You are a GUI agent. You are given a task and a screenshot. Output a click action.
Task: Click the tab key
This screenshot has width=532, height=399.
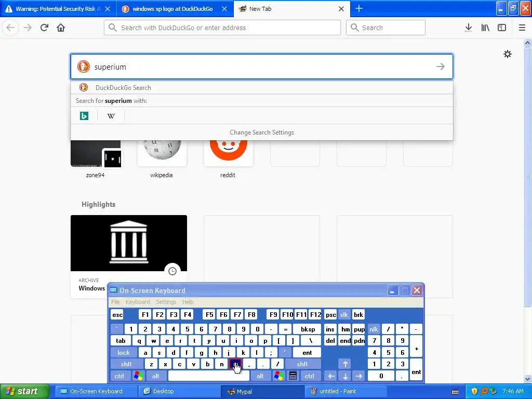pyautogui.click(x=121, y=341)
